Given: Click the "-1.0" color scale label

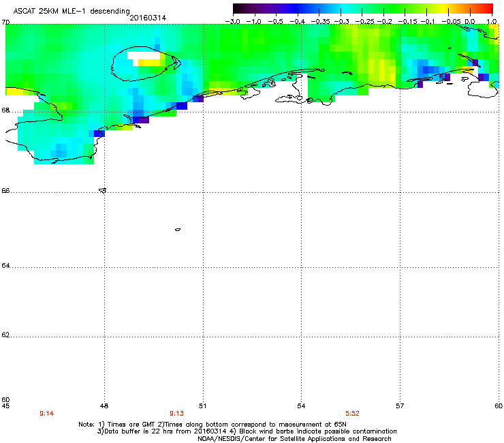Looking at the screenshot, I should pos(254,22).
